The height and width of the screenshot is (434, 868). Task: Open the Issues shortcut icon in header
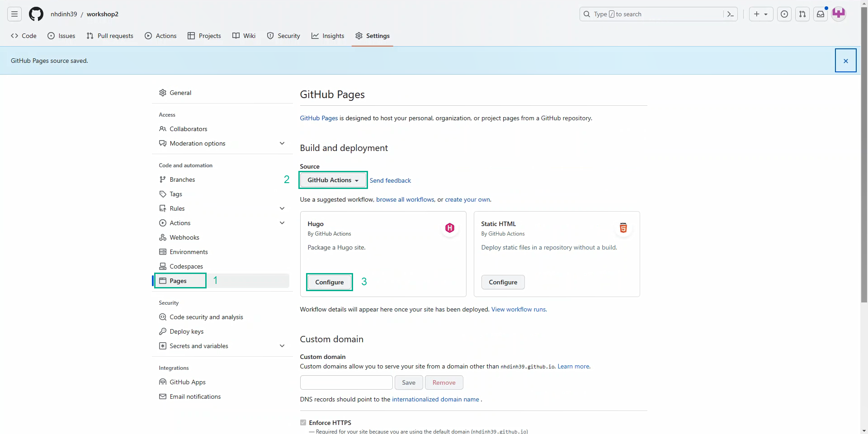(784, 14)
